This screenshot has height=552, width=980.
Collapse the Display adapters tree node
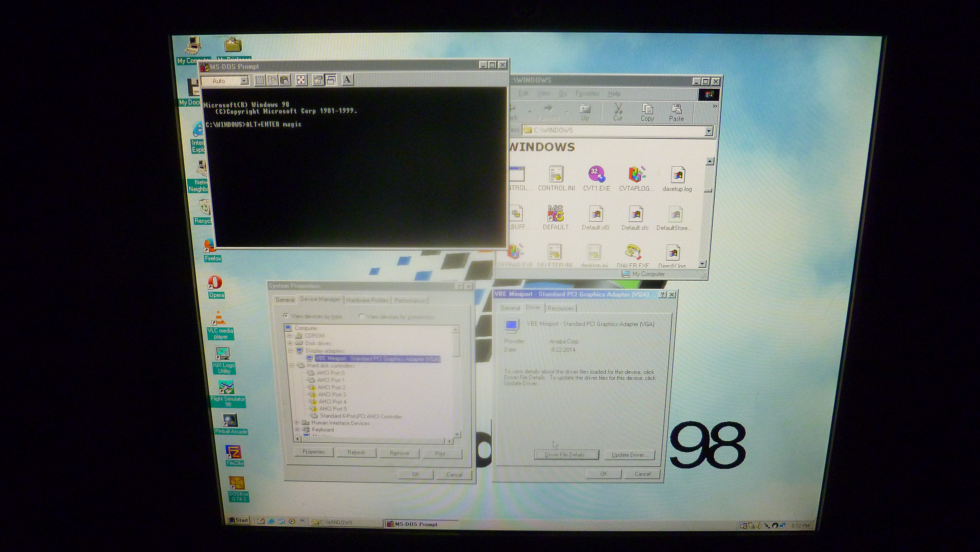[291, 351]
